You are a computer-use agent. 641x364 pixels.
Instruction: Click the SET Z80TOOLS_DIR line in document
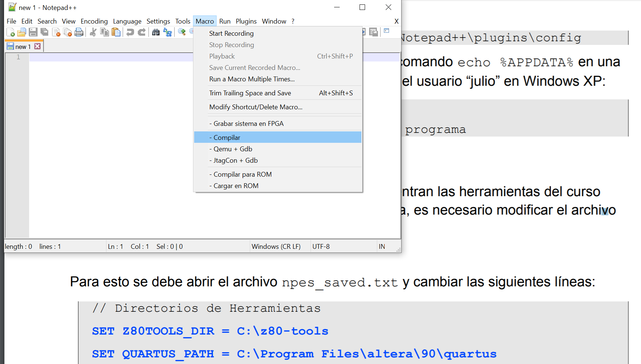(210, 331)
